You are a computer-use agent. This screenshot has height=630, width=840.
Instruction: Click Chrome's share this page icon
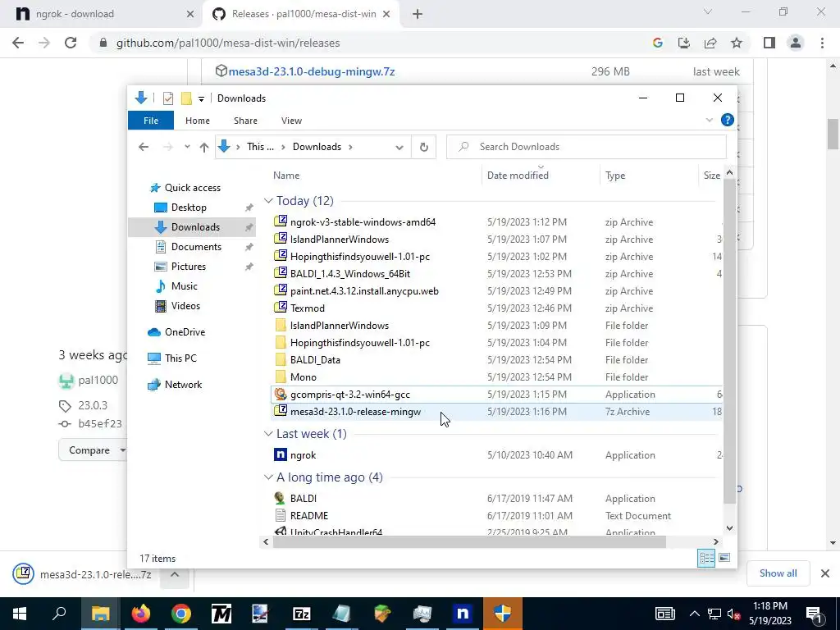click(x=710, y=43)
